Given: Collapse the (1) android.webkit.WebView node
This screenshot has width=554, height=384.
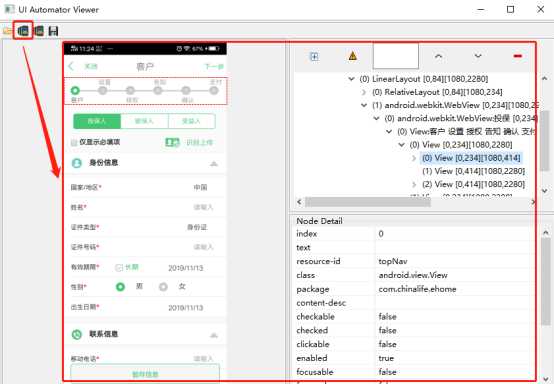Looking at the screenshot, I should [364, 105].
